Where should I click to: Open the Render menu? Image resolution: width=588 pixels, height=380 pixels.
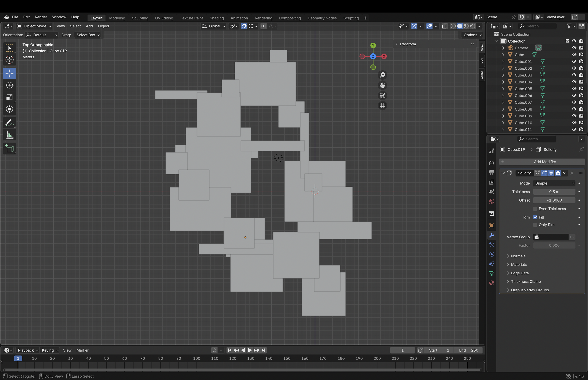pos(41,17)
